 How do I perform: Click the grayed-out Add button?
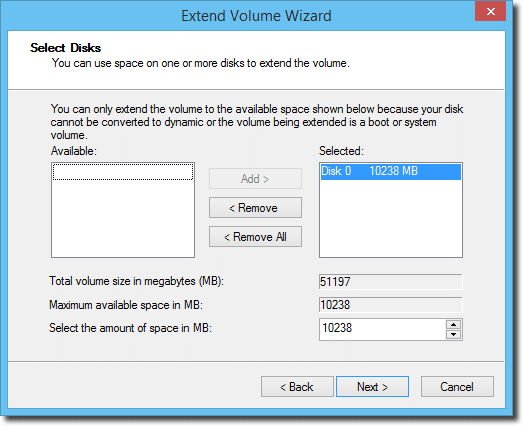coord(255,178)
